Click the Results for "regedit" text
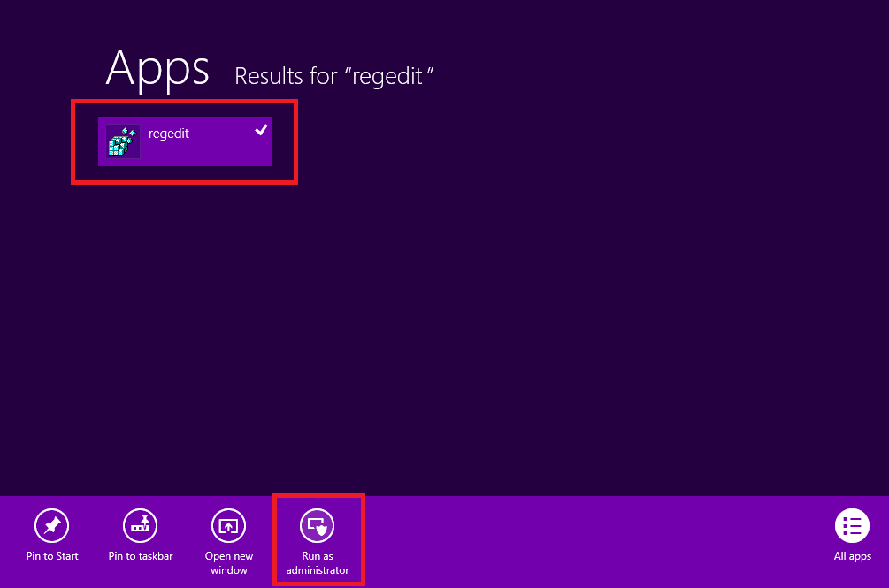Screen dimensions: 889x588 pyautogui.click(x=334, y=76)
